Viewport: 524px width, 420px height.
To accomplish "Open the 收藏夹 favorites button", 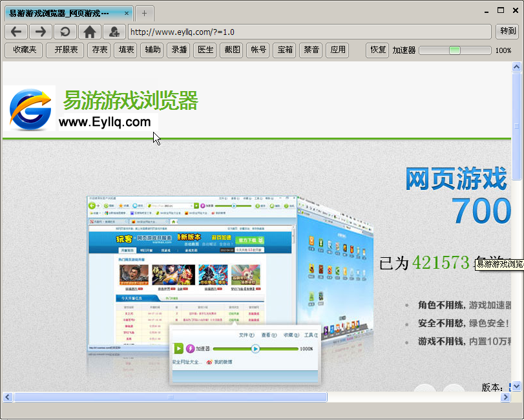I will [x=24, y=50].
